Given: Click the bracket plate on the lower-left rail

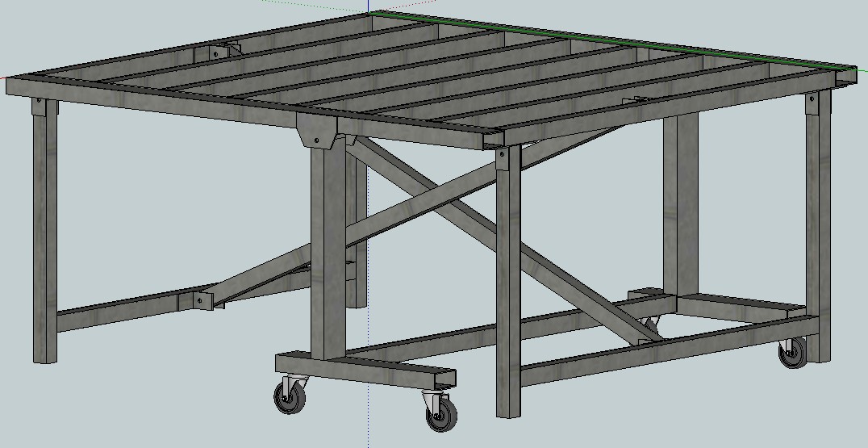Looking at the screenshot, I should click(199, 299).
